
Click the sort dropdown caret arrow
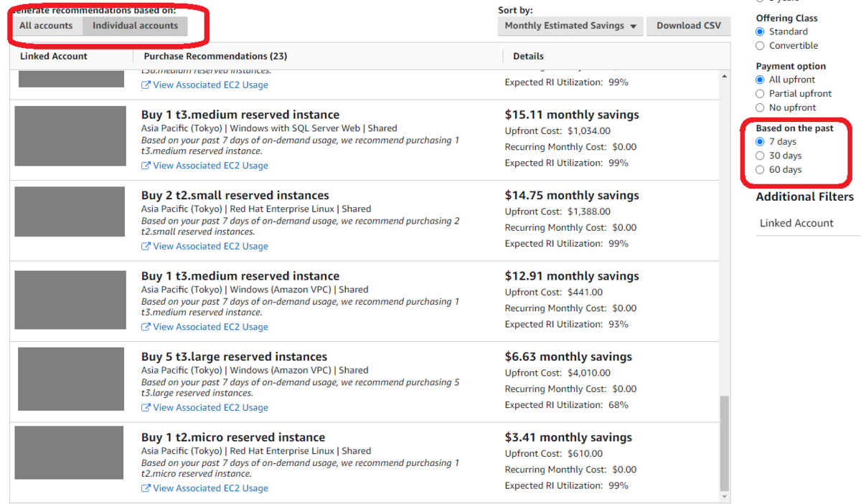pos(633,27)
